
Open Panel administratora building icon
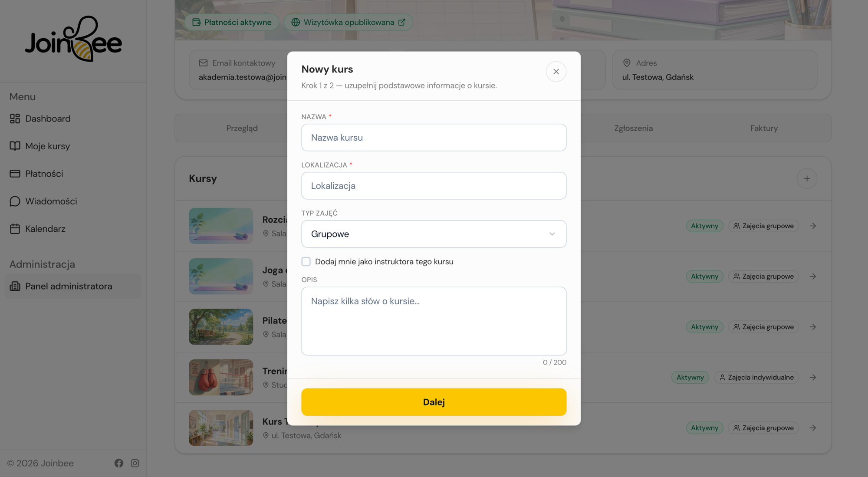[x=15, y=286]
